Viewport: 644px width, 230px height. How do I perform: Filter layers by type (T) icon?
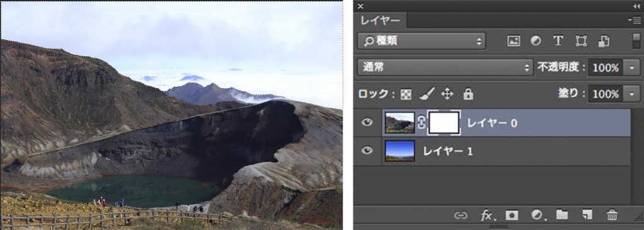click(558, 41)
